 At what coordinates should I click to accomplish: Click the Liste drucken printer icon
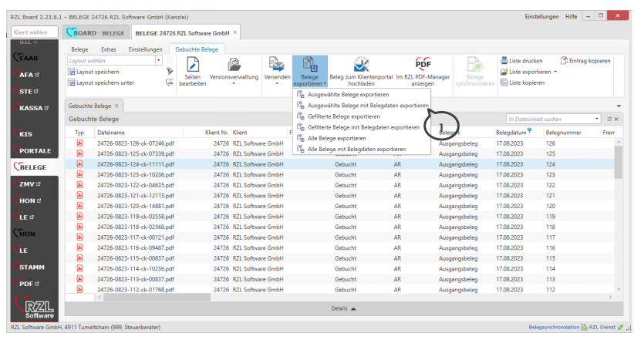click(x=504, y=60)
